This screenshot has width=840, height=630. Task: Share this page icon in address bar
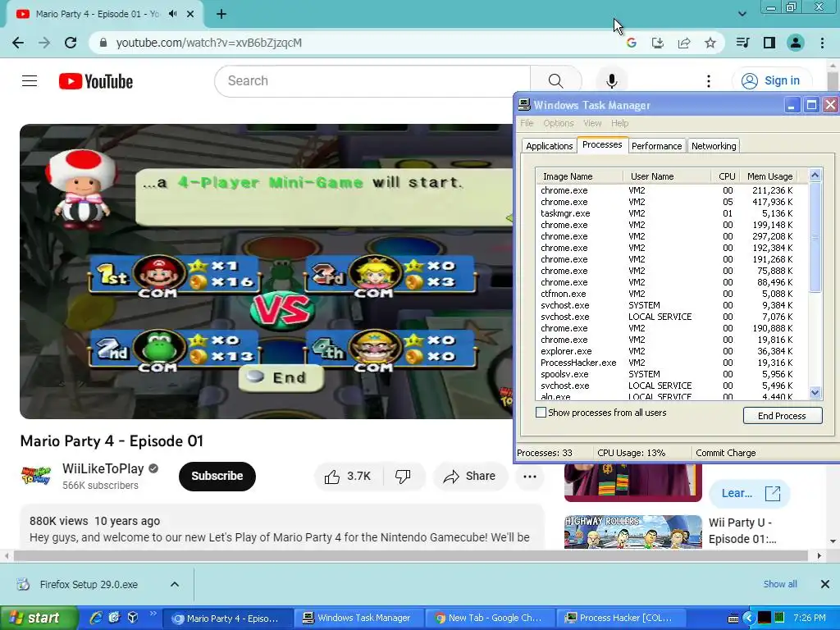[684, 43]
